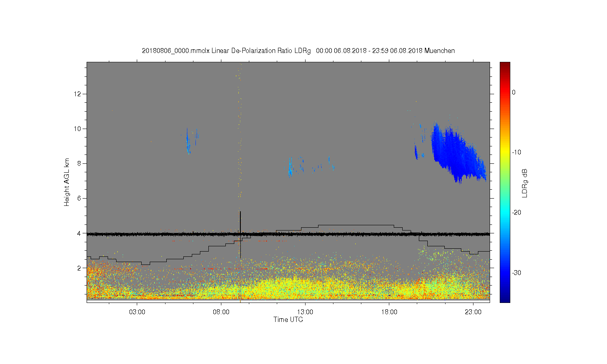Screen dimensions: 607x364
Task: Click the colorbar value label -30
Action: click(x=516, y=273)
